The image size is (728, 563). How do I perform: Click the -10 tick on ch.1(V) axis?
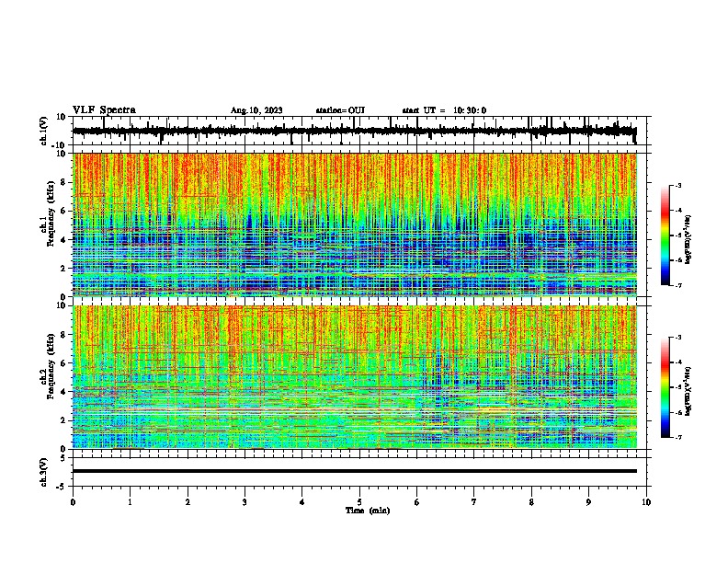point(60,145)
